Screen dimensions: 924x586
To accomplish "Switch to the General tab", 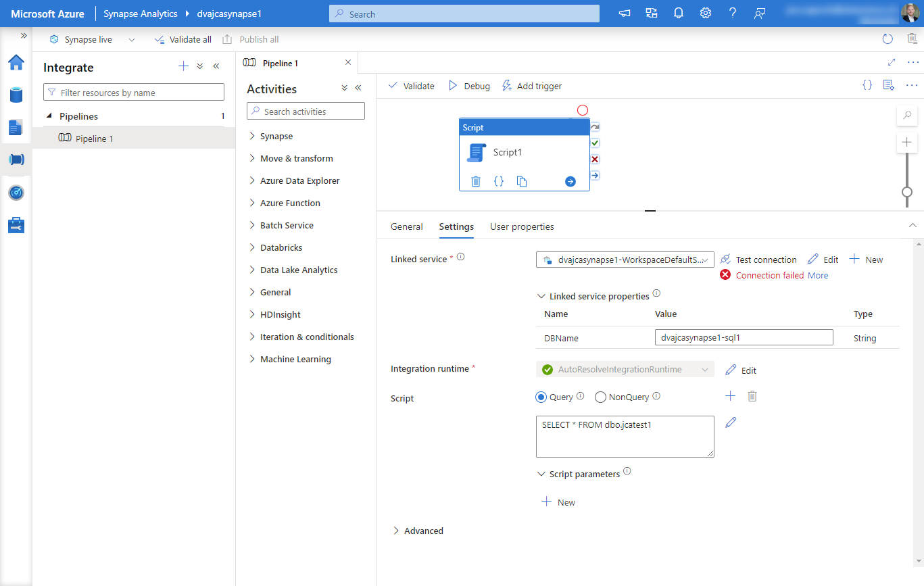I will click(x=407, y=226).
